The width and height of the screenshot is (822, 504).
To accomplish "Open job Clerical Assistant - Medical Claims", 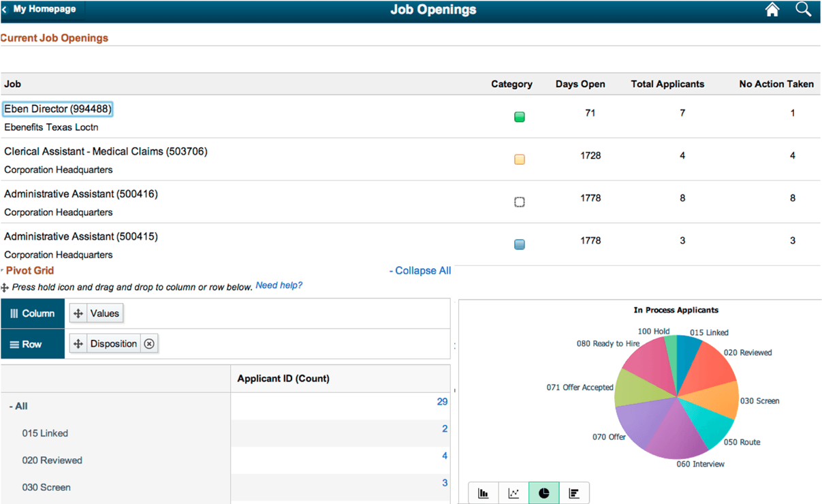I will point(106,151).
